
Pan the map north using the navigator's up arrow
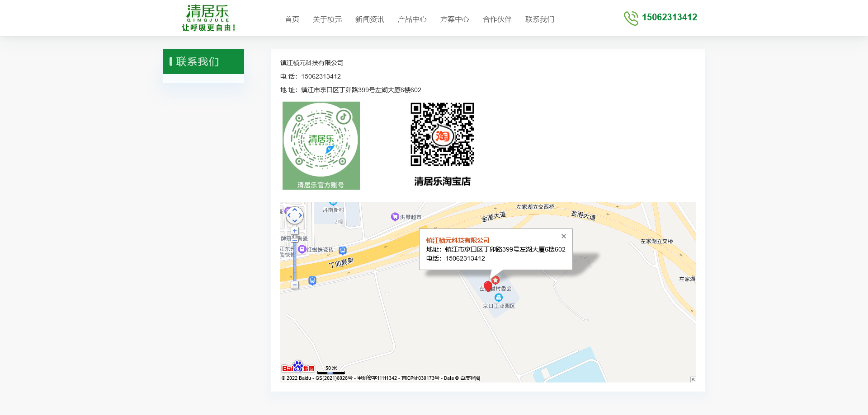pos(295,210)
